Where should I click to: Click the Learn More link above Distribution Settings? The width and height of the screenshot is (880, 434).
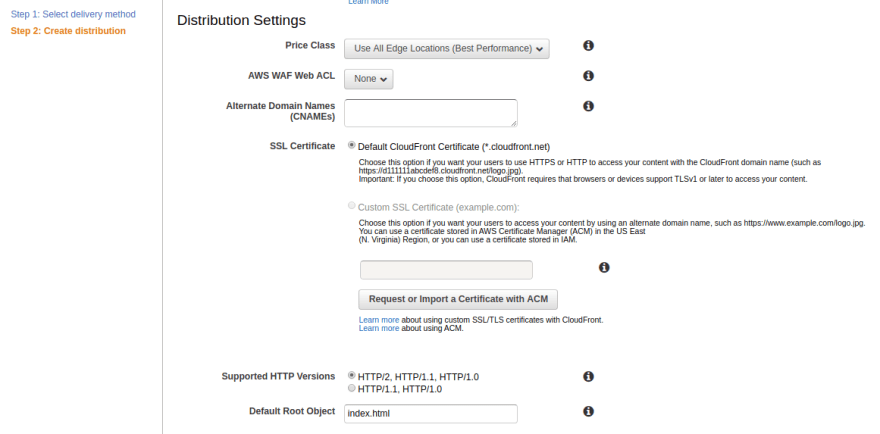(x=368, y=2)
